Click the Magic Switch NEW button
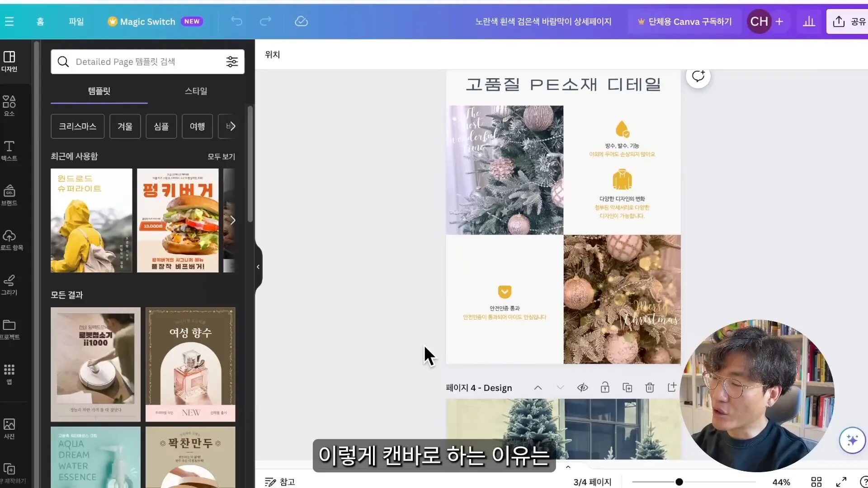The height and width of the screenshot is (488, 868). tap(156, 21)
